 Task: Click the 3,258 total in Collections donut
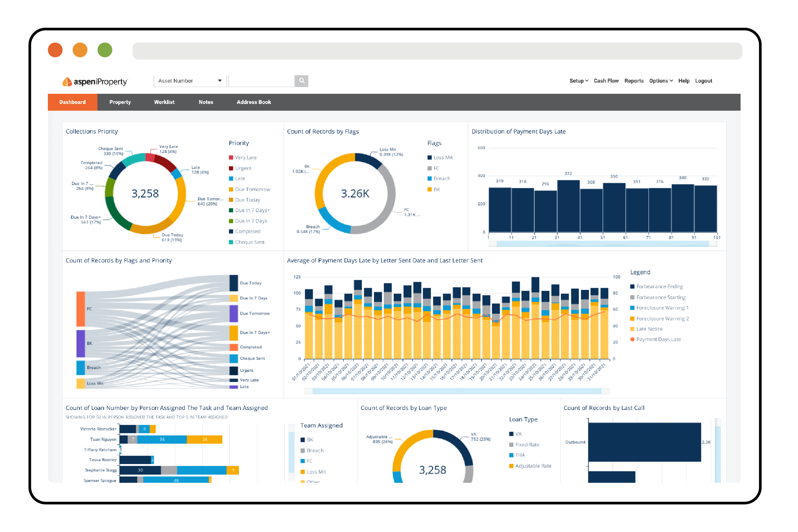(x=145, y=193)
